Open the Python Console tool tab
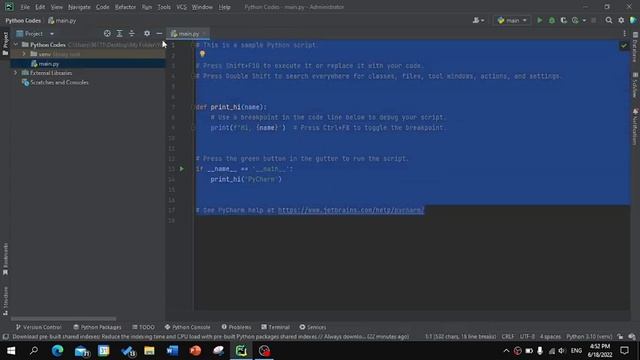Screen dimensions: 640x360 tap(187, 327)
